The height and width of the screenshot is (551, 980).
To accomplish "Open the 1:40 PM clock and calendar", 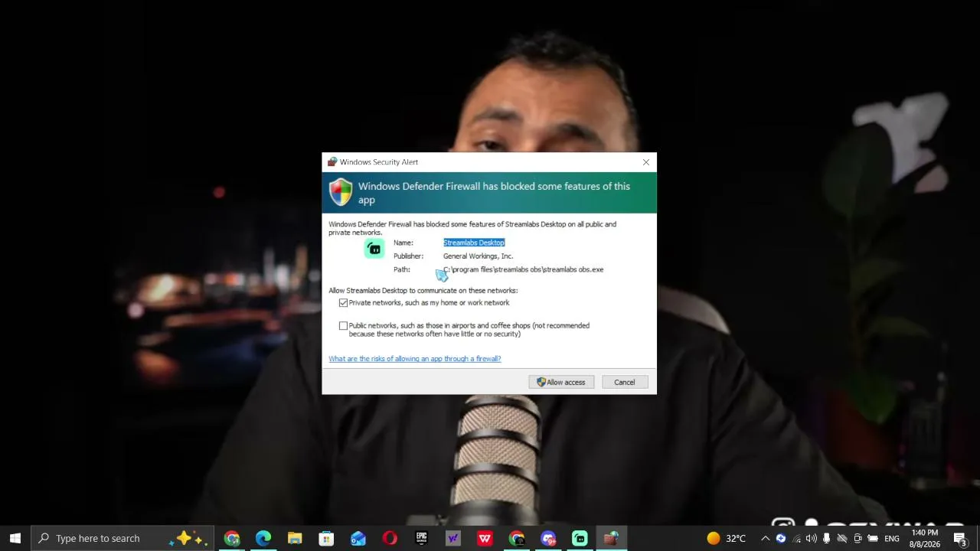I will click(x=925, y=538).
